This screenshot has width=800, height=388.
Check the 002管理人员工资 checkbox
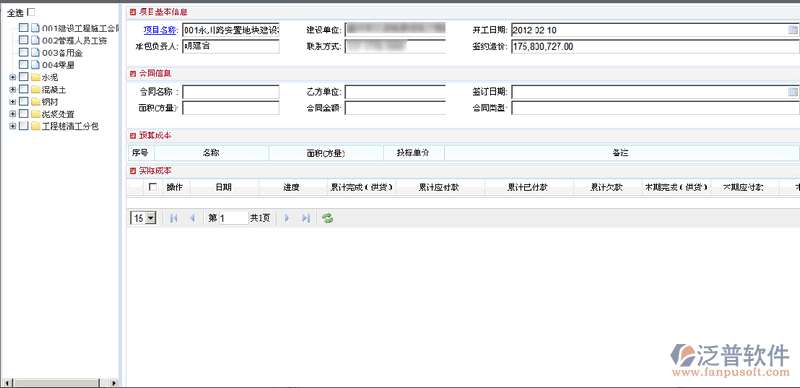click(23, 40)
